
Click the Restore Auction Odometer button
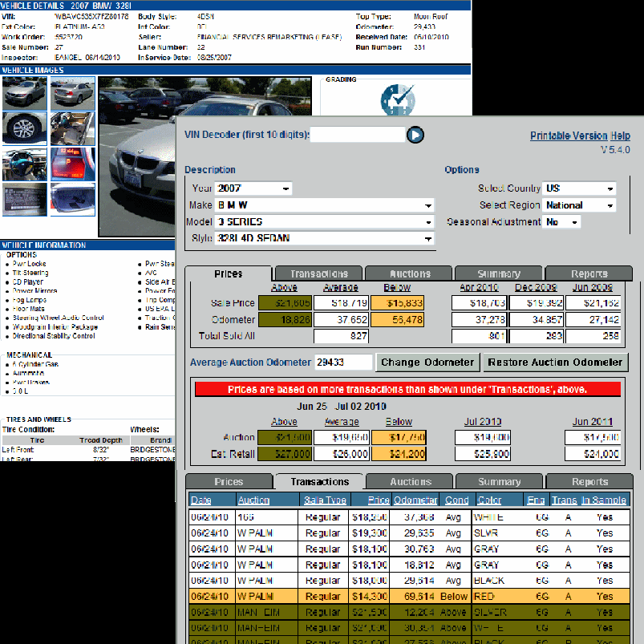(x=555, y=363)
